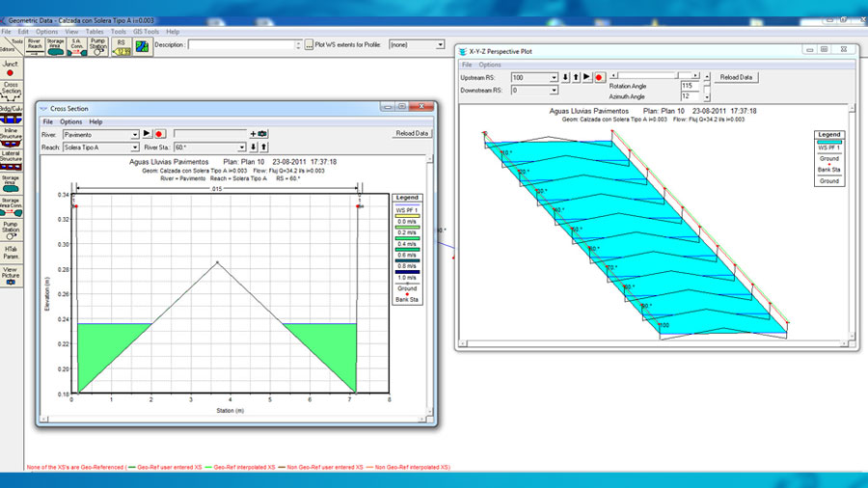Click Reload Data in the Cross Section window

(412, 134)
